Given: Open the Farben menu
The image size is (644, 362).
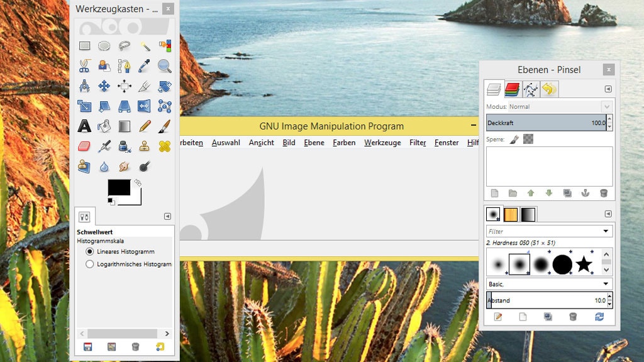Looking at the screenshot, I should 344,143.
